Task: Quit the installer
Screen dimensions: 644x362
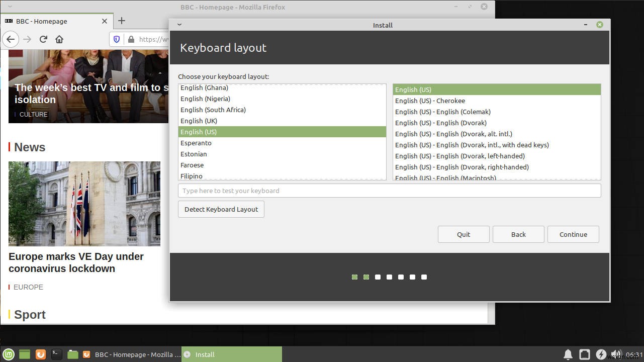Action: coord(463,234)
